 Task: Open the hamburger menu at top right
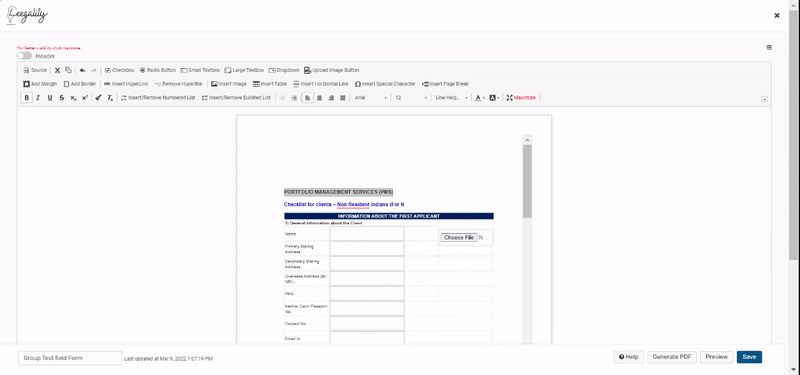[x=769, y=47]
